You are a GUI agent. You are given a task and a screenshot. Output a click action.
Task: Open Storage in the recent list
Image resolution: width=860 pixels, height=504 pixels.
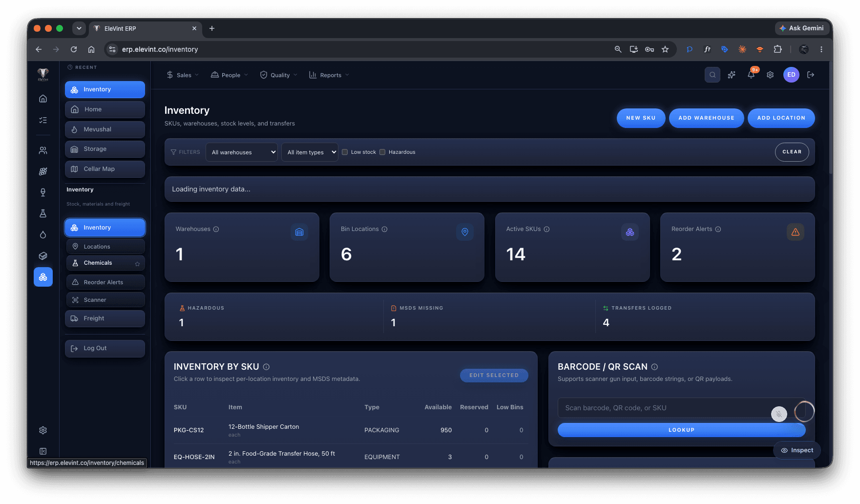[105, 149]
